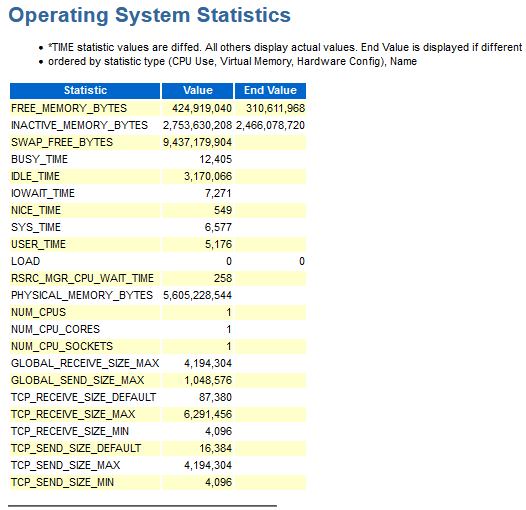Click the BUSY_TIME value 12,405
Screen dimensions: 526x510
216,159
